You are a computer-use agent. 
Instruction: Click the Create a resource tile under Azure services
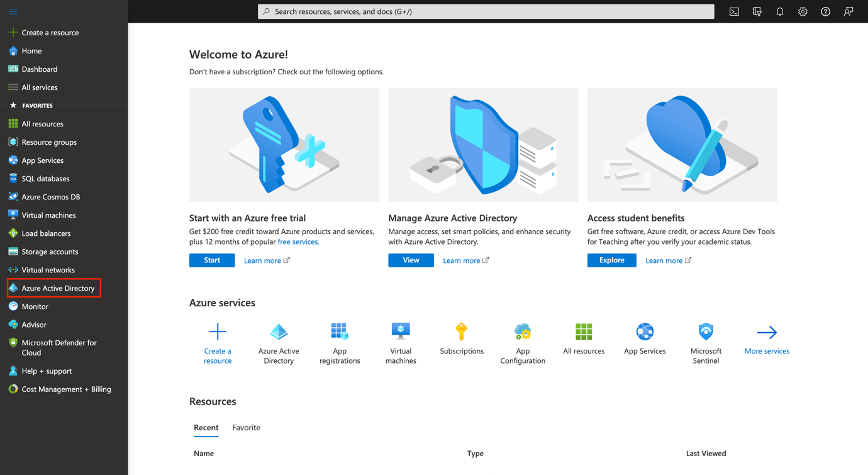point(218,343)
